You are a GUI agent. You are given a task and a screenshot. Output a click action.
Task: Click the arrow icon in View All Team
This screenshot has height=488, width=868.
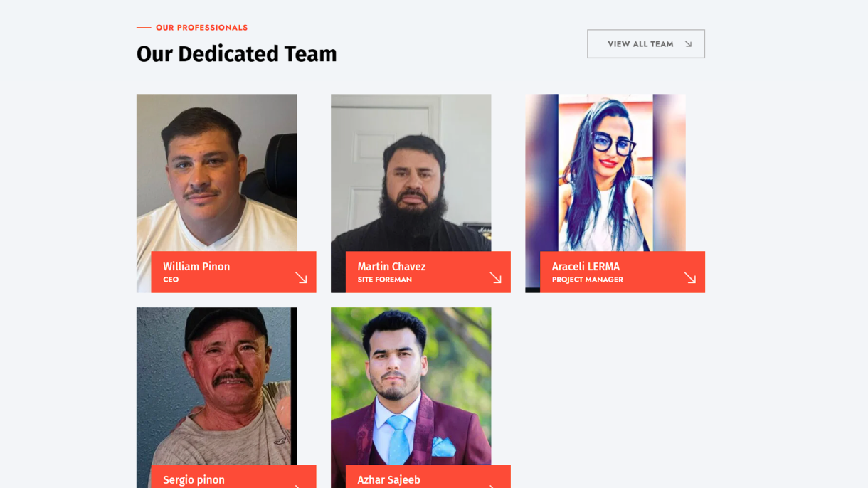688,44
